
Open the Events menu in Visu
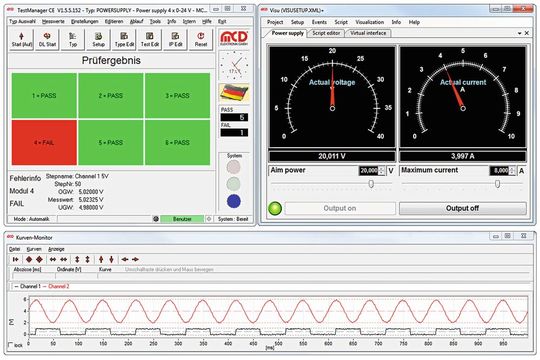click(319, 22)
